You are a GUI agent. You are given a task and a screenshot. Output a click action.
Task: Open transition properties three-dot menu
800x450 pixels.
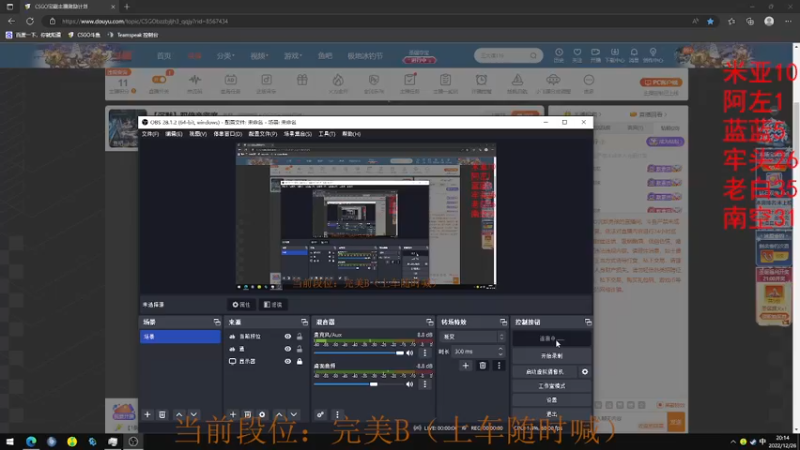coord(499,365)
